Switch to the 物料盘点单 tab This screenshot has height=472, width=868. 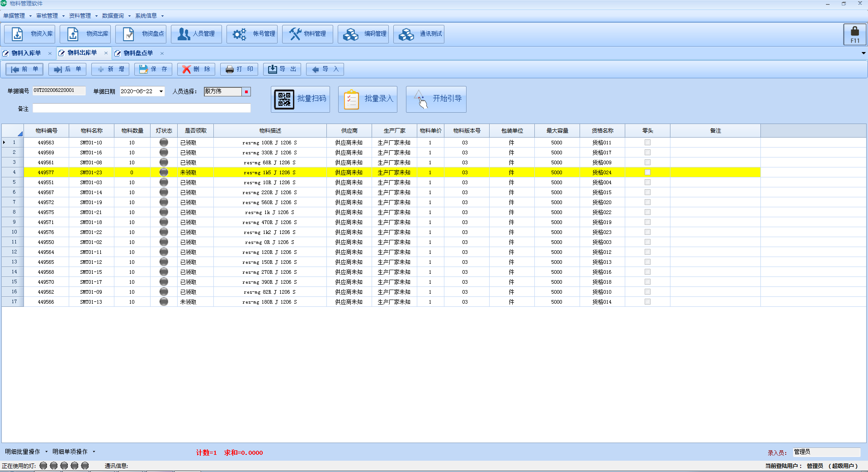(x=138, y=53)
